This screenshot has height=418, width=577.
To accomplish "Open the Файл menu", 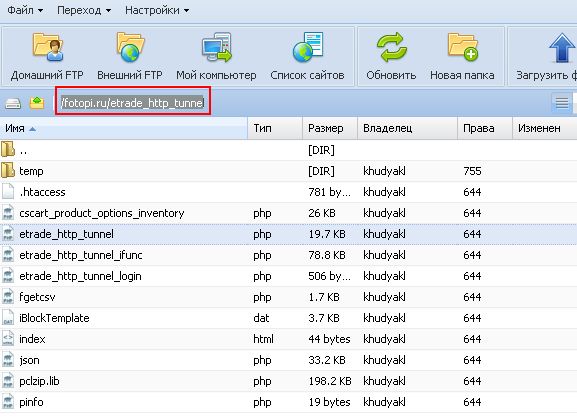I will 25,10.
